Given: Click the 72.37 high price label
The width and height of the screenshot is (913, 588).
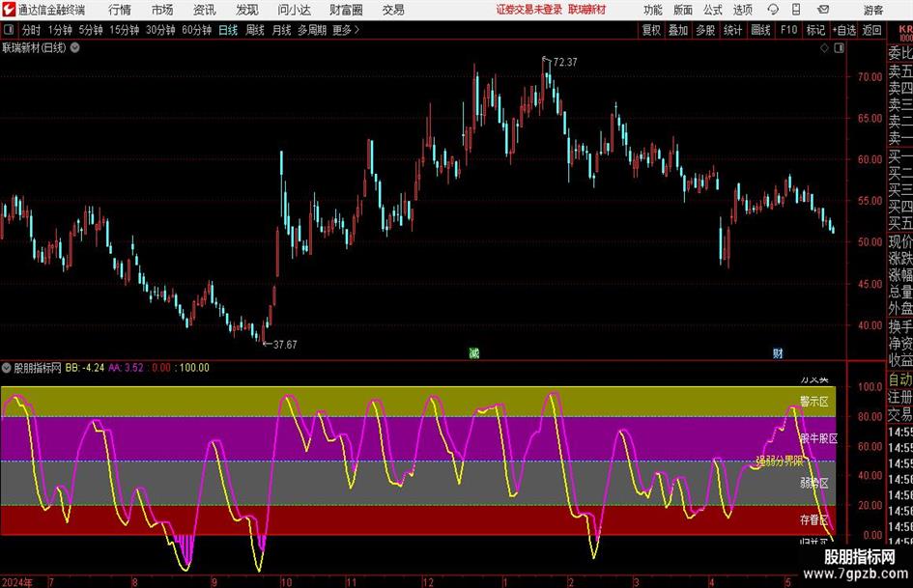Looking at the screenshot, I should click(x=565, y=62).
